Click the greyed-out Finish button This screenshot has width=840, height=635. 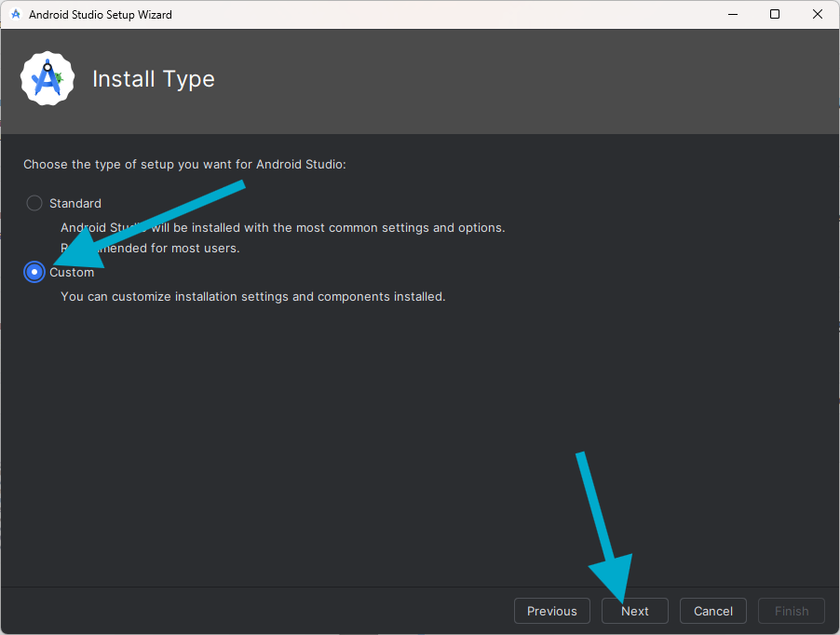[x=791, y=611]
